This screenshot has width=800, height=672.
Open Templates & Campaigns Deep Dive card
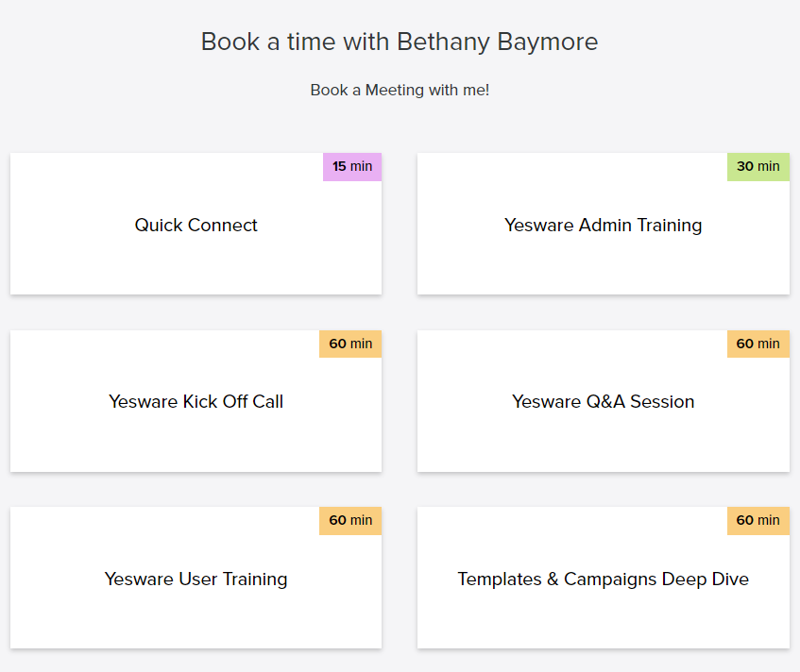coord(603,609)
